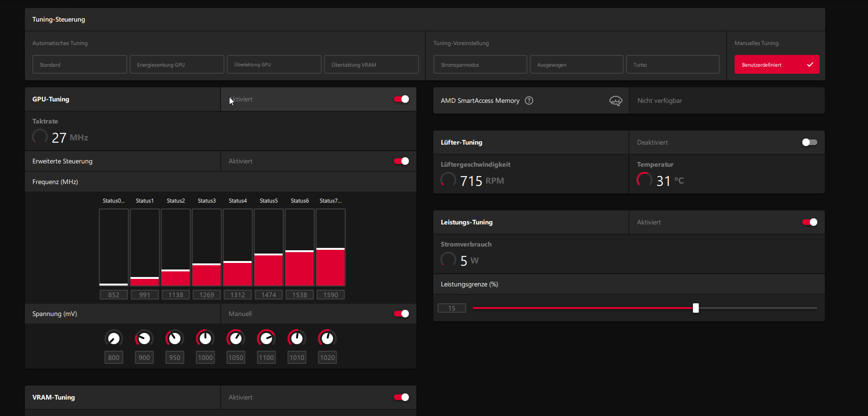Click the 950 mV voltage dial knob
This screenshot has width=868, height=416.
(x=175, y=339)
